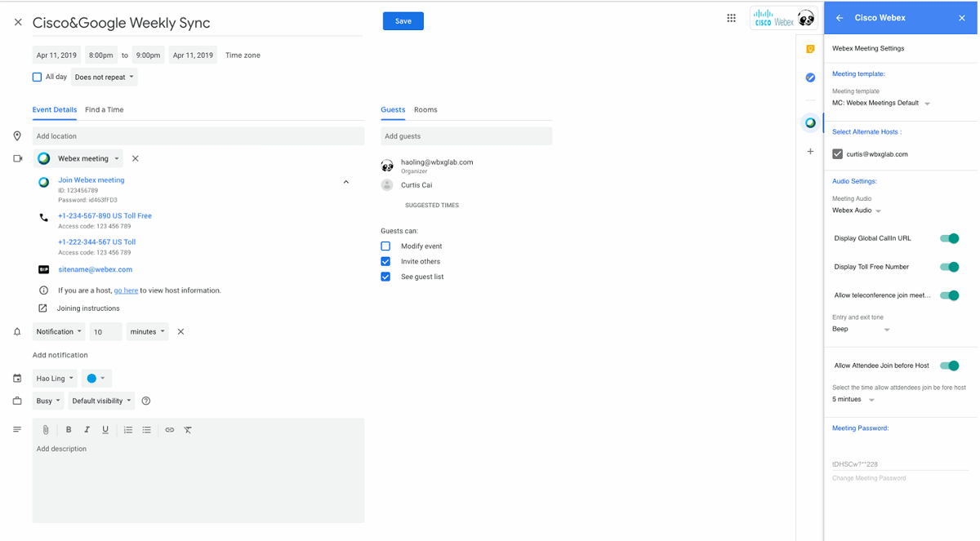Remove formatting in the description toolbar

pyautogui.click(x=188, y=429)
